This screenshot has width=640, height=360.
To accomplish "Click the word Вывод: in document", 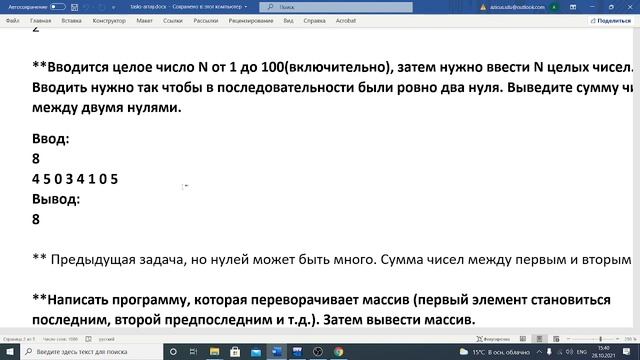I will [56, 199].
